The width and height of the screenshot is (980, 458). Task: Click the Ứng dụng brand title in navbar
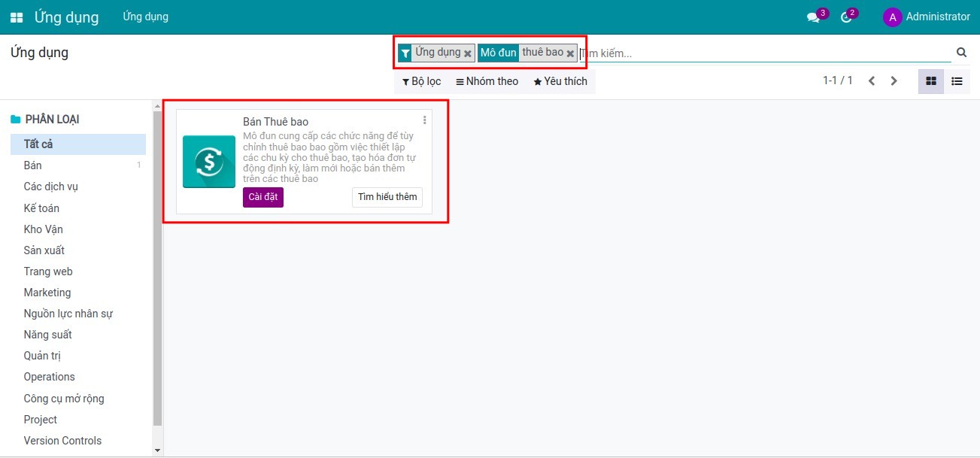[66, 17]
